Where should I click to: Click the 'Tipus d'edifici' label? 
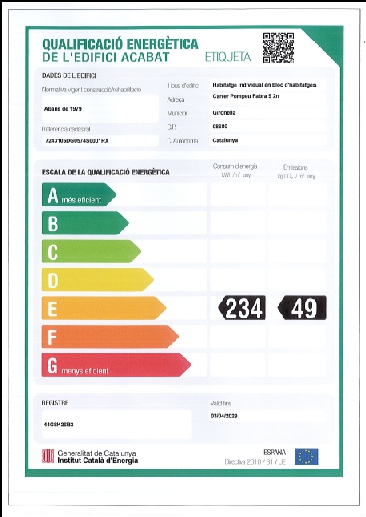pyautogui.click(x=183, y=86)
